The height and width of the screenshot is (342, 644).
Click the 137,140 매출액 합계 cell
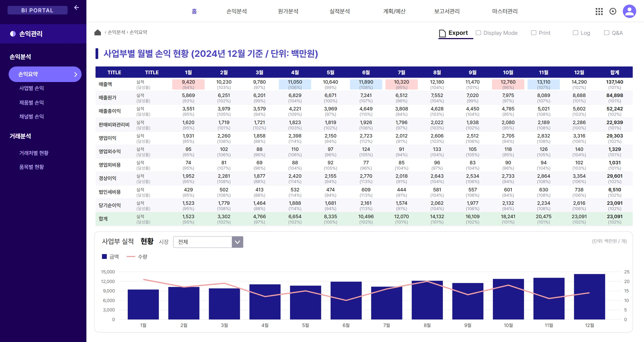614,84
